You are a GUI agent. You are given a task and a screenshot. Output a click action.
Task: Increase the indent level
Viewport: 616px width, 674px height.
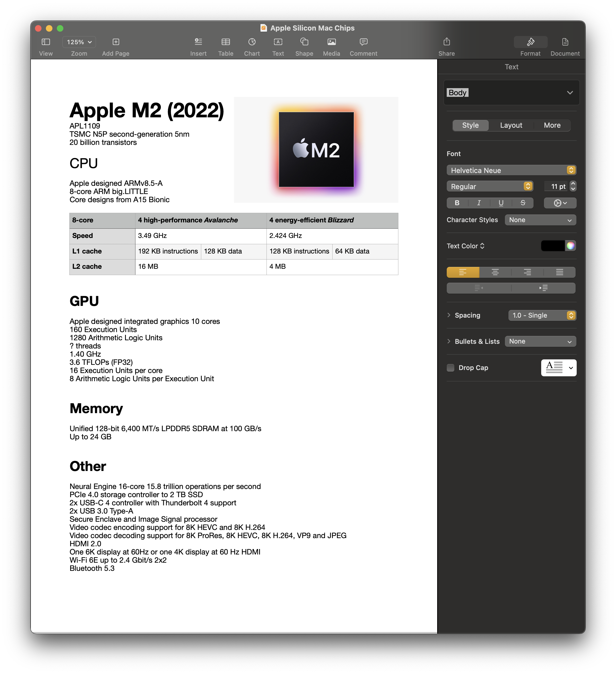(543, 288)
